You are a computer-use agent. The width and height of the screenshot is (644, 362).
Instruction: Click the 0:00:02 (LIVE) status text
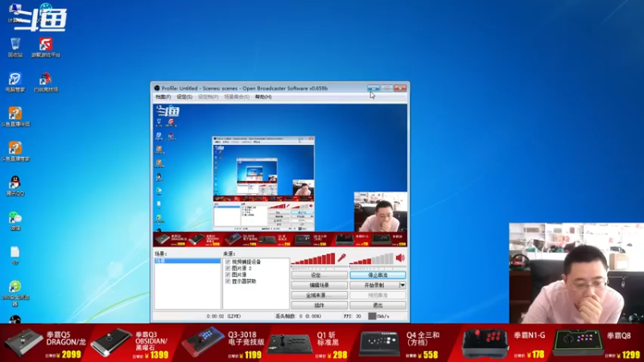224,316
